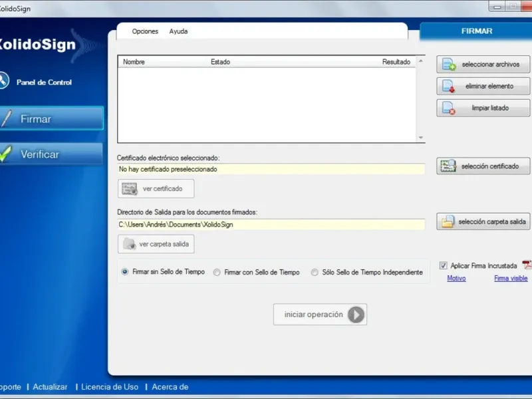
Task: Open the Acerca de link
Action: click(170, 387)
